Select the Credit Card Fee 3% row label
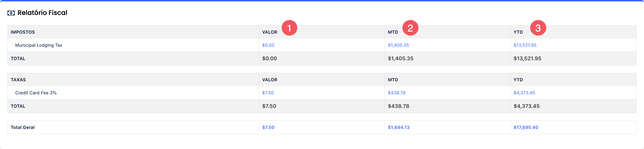This screenshot has height=149, width=644. (36, 93)
